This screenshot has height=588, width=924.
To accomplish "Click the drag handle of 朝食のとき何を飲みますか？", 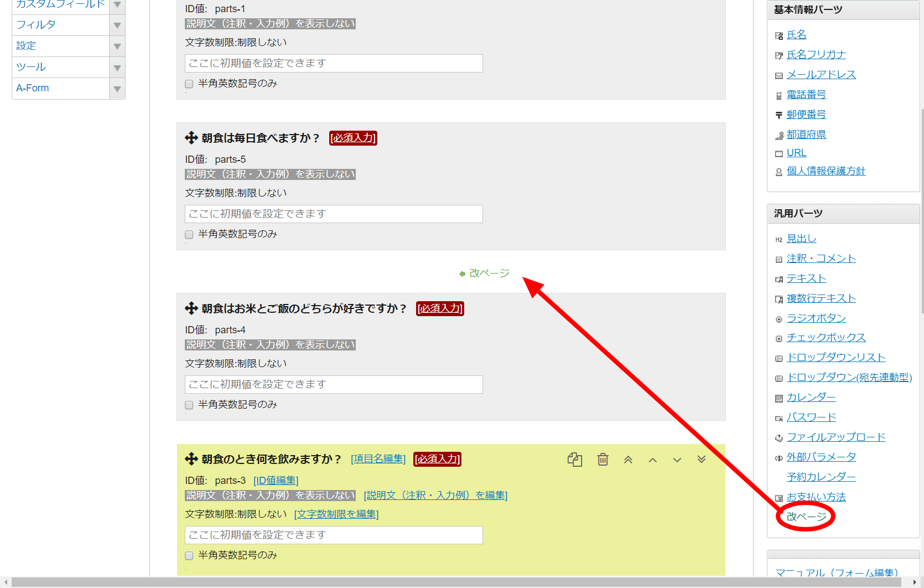I will click(191, 459).
